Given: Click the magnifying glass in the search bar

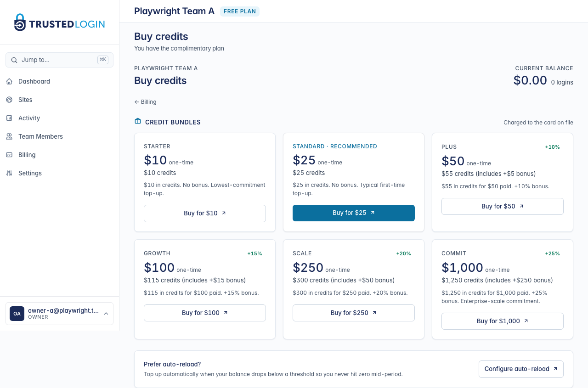Looking at the screenshot, I should point(14,60).
